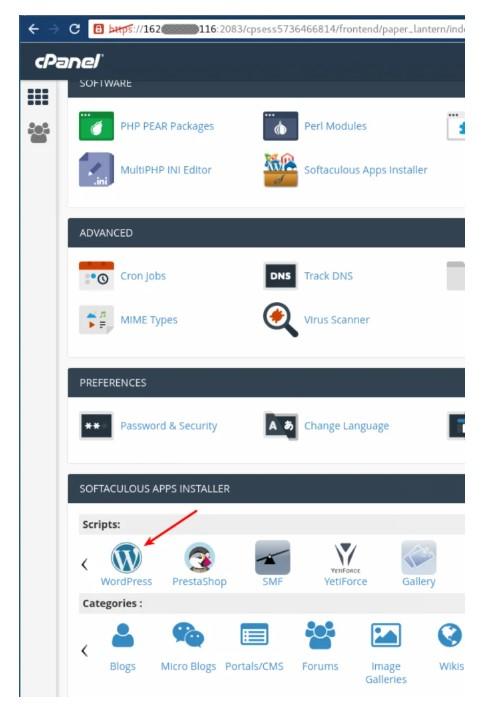Click the Scripts: row label
This screenshot has width=489, height=707.
(x=101, y=524)
